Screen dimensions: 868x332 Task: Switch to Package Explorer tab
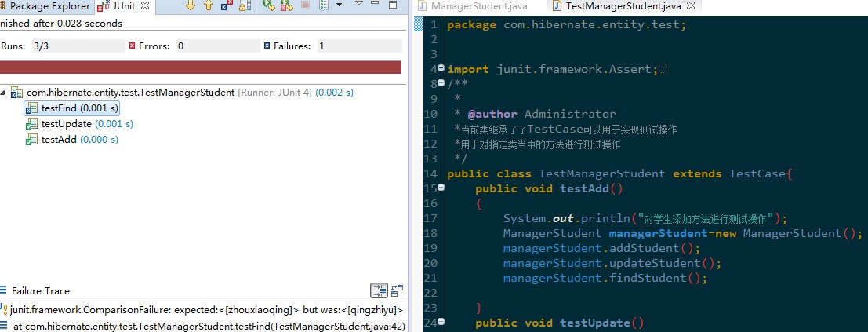tap(45, 6)
